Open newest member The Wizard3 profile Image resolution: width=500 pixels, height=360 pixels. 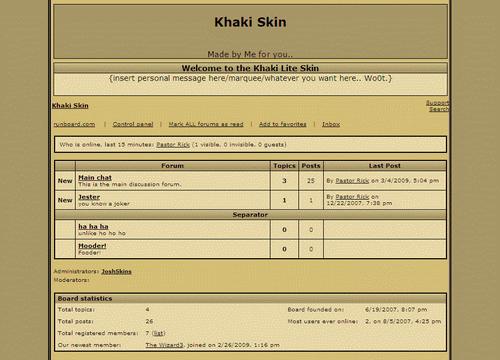164,345
